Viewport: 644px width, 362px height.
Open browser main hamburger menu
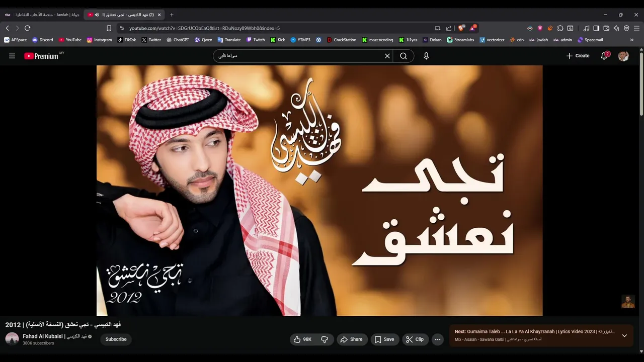pyautogui.click(x=636, y=28)
